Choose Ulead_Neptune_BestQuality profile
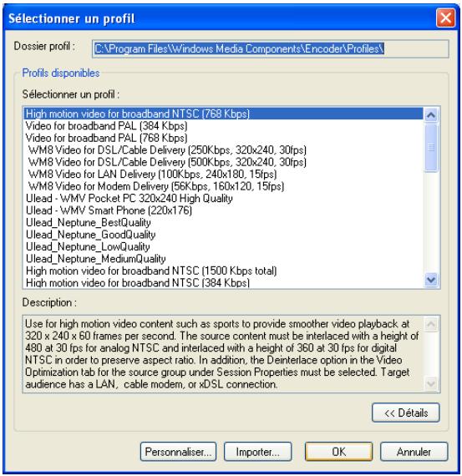Viewport: 462px width, 476px height. 223,222
